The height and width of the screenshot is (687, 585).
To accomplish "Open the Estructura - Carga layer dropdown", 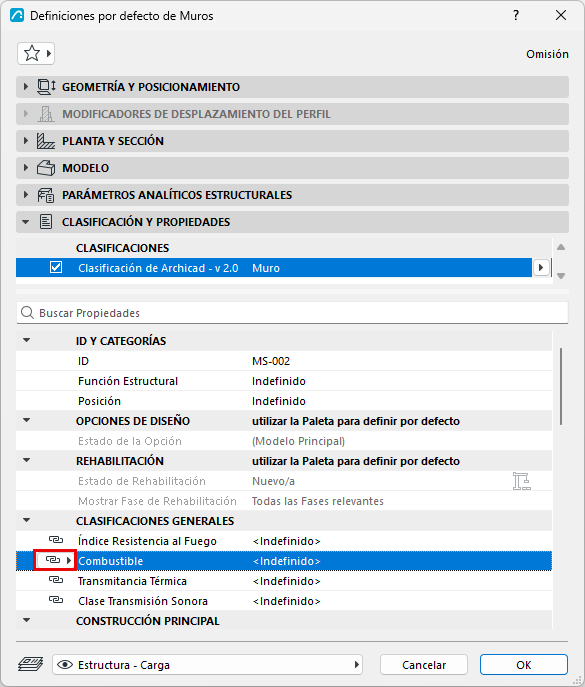I will [207, 665].
